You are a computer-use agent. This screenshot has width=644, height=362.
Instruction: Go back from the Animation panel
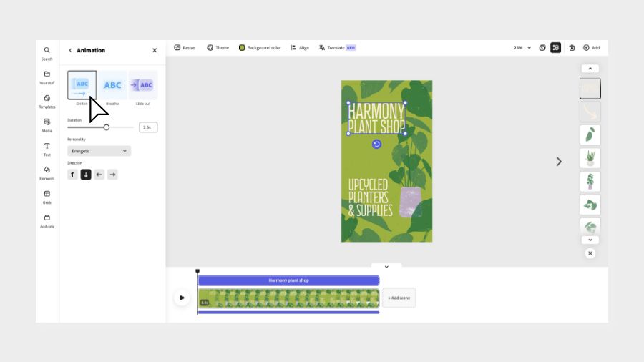(70, 50)
